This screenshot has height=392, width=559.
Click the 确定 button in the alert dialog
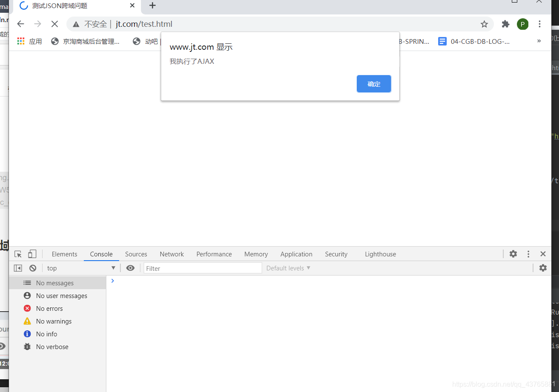(x=374, y=84)
